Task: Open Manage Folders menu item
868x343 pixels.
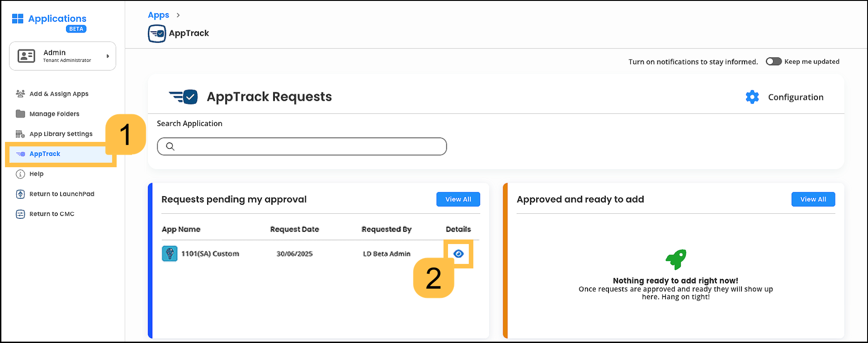Action: click(54, 114)
